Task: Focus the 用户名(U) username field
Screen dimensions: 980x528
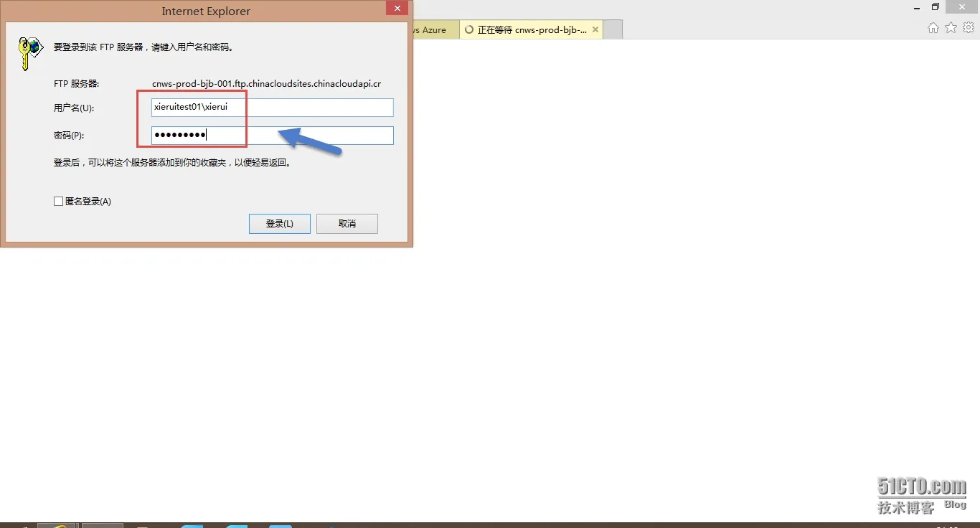Action: (x=272, y=108)
